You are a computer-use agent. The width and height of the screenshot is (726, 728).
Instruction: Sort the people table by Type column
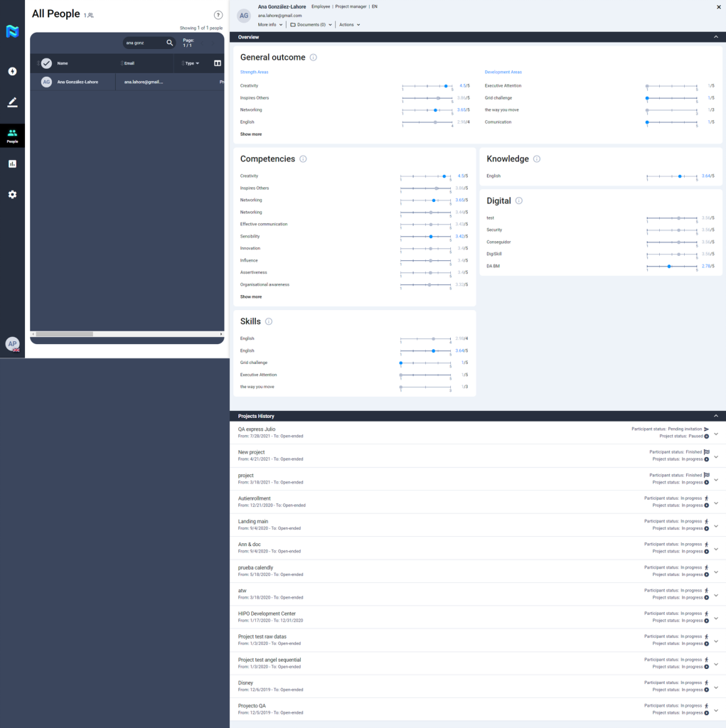192,63
